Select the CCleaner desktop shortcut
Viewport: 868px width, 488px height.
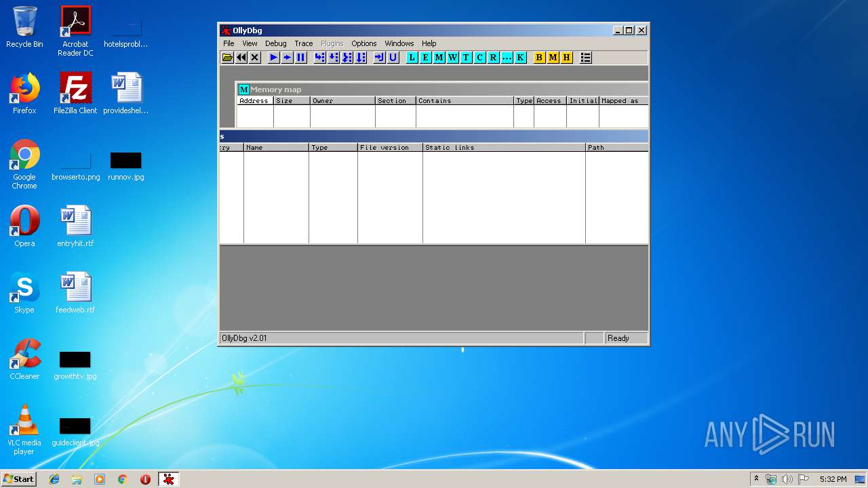pos(24,359)
